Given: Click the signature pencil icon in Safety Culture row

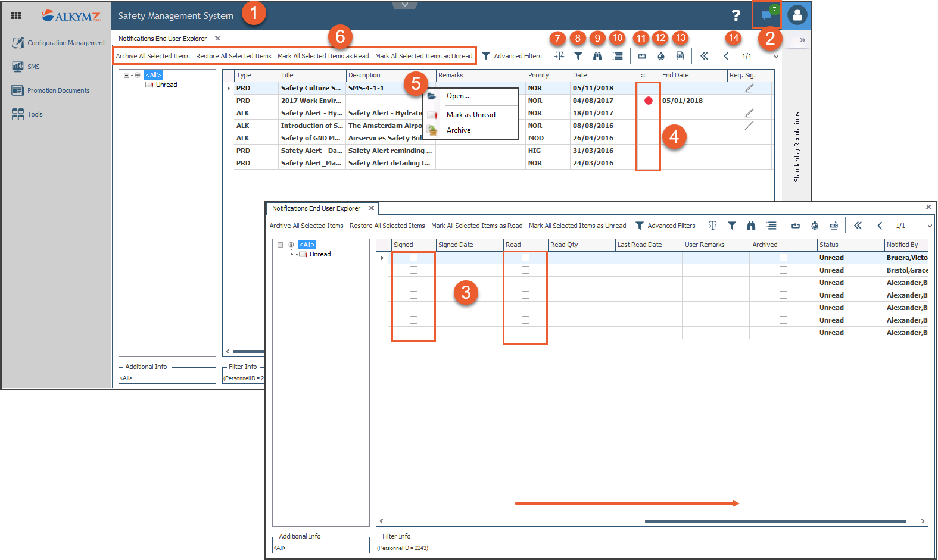Looking at the screenshot, I should click(x=749, y=88).
